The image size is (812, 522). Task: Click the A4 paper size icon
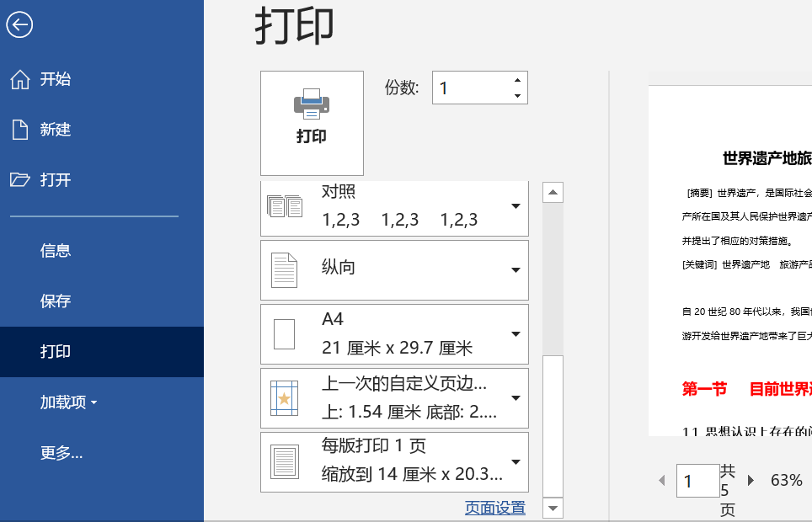click(285, 334)
